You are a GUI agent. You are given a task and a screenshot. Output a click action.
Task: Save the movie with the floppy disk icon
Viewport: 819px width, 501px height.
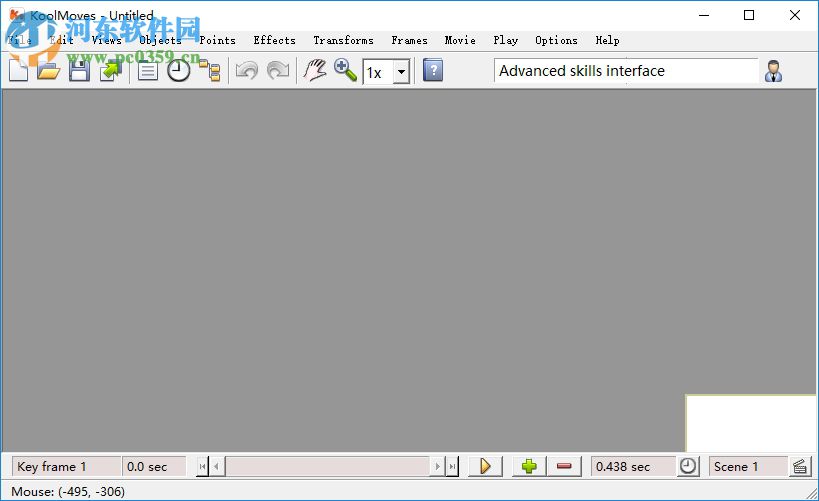coord(79,71)
